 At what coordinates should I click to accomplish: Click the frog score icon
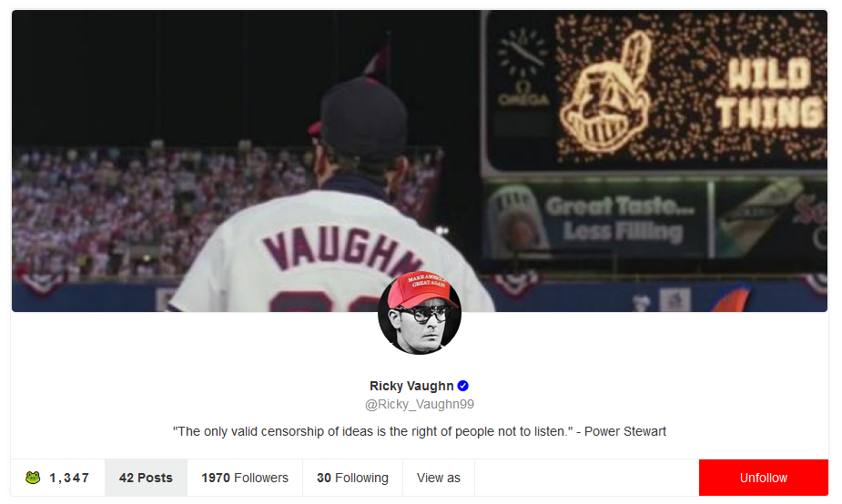pyautogui.click(x=33, y=478)
